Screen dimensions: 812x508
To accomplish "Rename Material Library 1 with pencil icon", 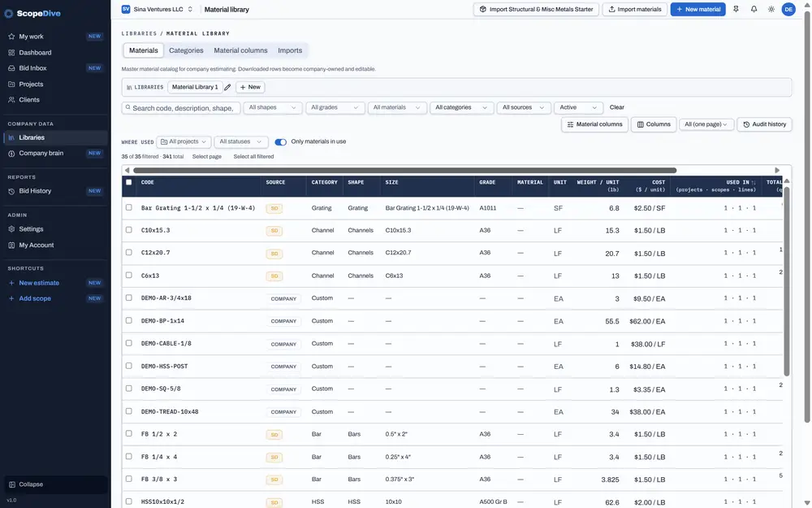I will (227, 87).
